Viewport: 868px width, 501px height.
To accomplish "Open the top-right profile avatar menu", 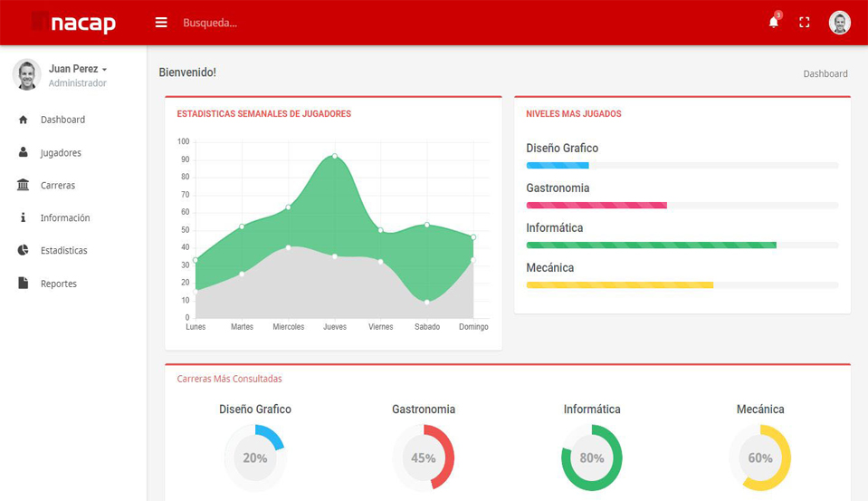I will [839, 23].
